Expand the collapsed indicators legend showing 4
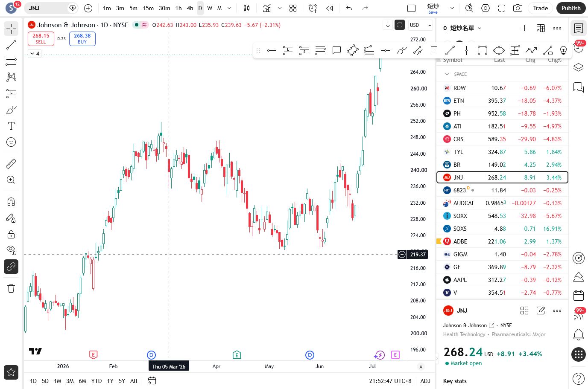588x389 pixels. [35, 53]
